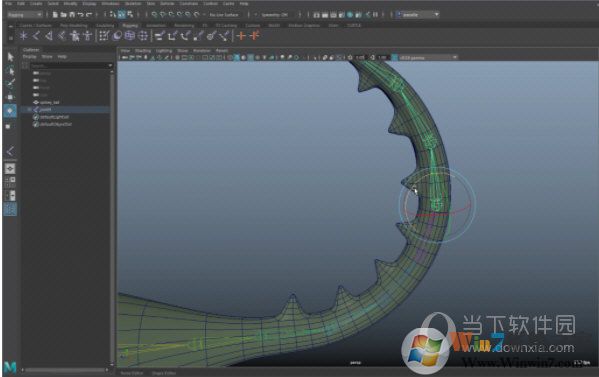Select the Move tool in toolbox
599x377 pixels.
10,97
